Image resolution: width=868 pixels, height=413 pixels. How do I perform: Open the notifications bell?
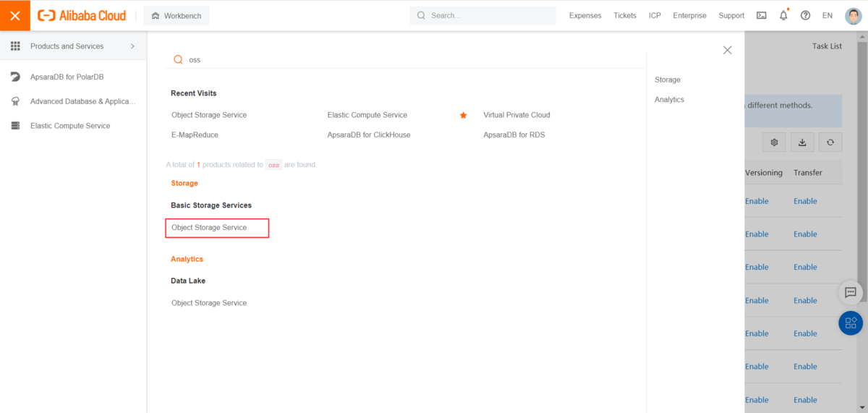click(x=783, y=15)
